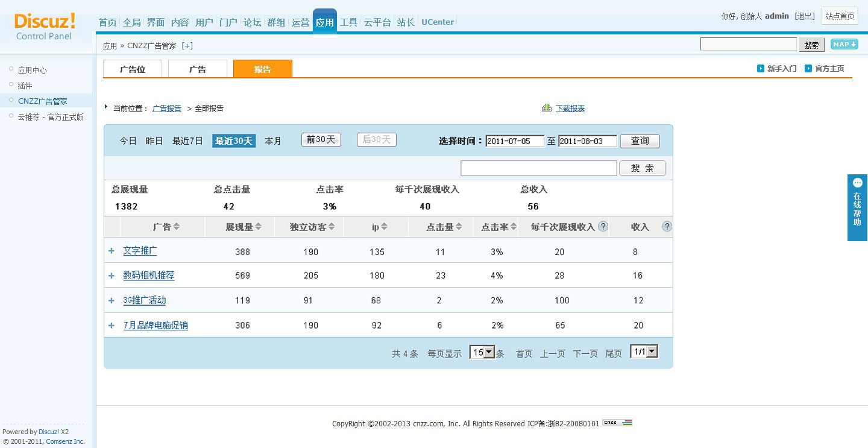Open the 群组 top menu
The image size is (868, 448).
click(x=276, y=22)
